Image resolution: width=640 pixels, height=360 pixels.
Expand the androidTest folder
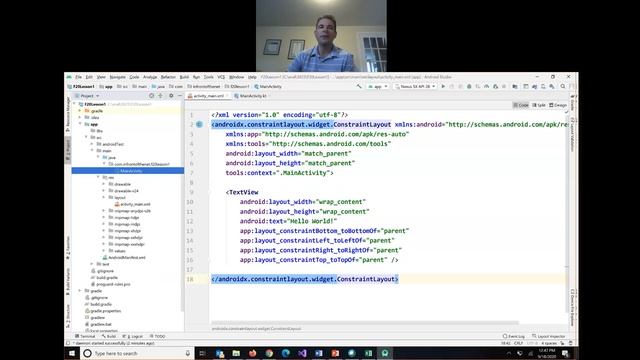[92, 144]
